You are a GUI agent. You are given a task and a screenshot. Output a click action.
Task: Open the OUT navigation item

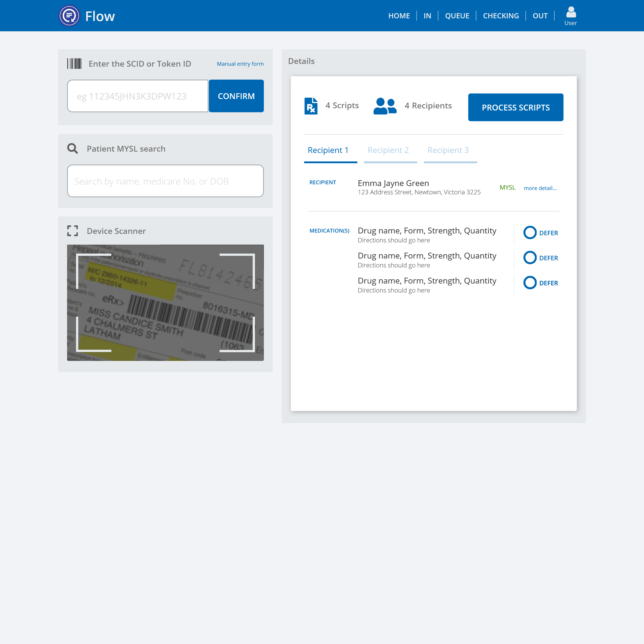point(540,16)
